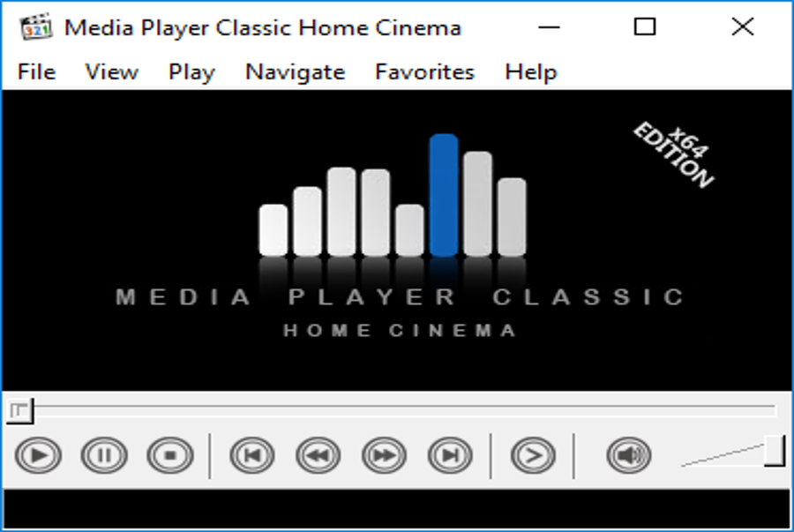Click the volume slider handle
Screen dimensions: 794x532
775,451
